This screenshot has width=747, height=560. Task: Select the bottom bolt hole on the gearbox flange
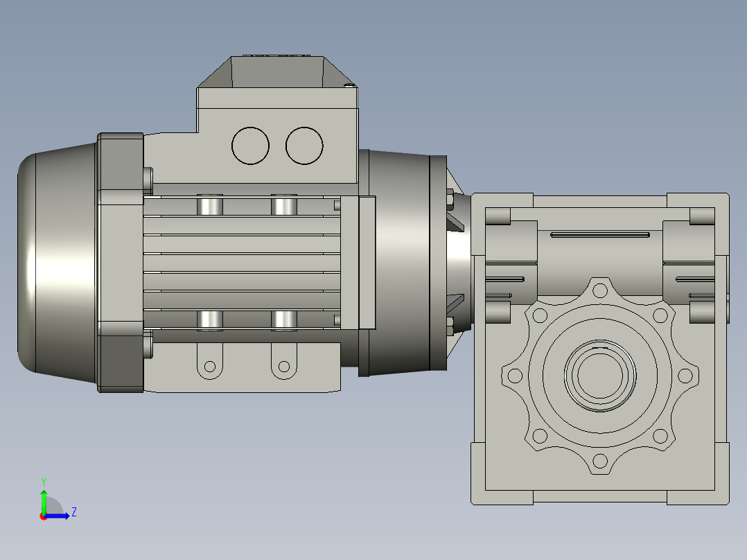[x=600, y=461]
